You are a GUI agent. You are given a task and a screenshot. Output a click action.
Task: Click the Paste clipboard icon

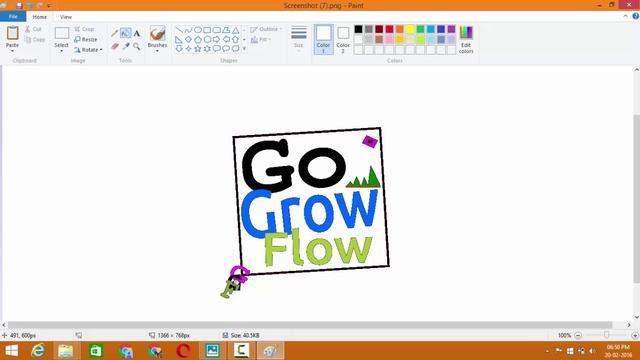click(13, 33)
